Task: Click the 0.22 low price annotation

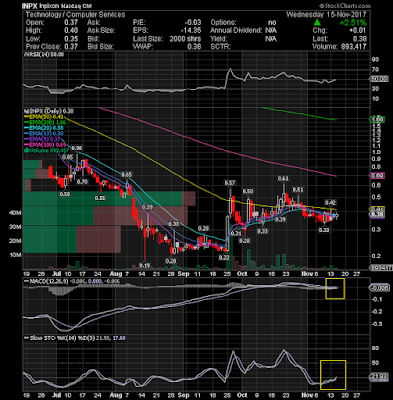Action: (x=224, y=257)
